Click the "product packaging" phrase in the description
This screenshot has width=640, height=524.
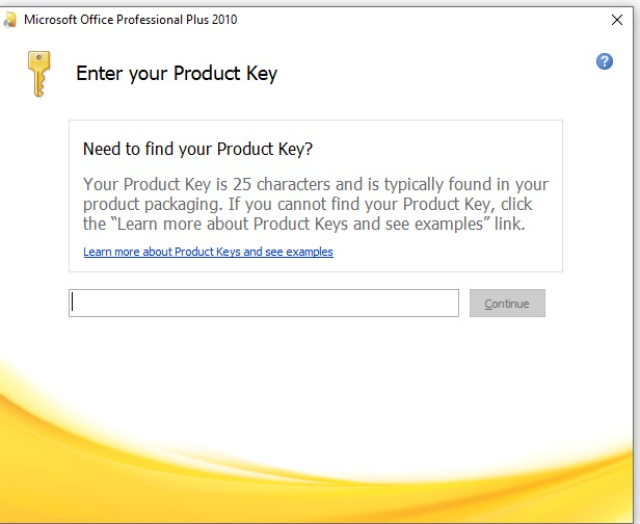coord(151,204)
